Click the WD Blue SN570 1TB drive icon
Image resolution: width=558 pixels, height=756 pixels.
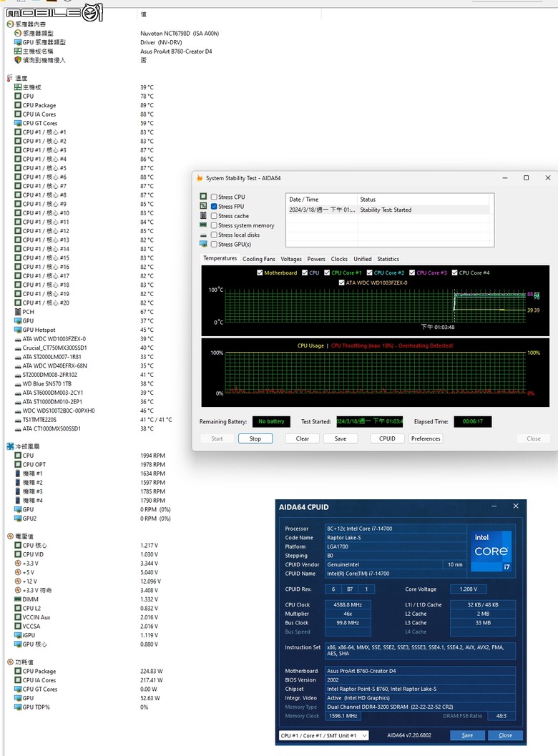(18, 384)
